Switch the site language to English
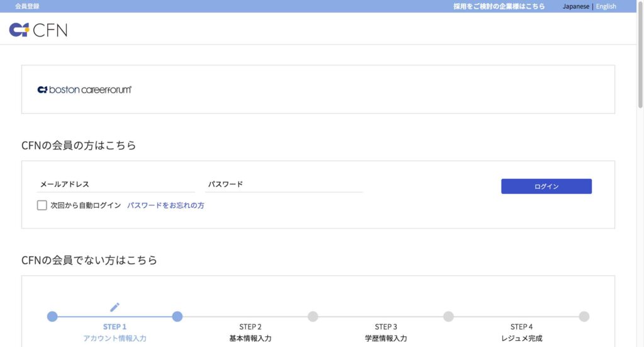The image size is (644, 347). [606, 6]
